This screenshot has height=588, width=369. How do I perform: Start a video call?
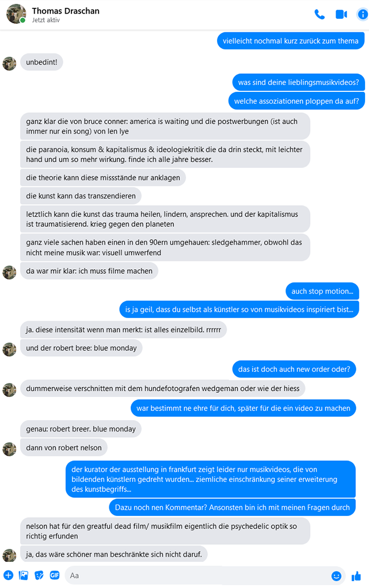point(341,14)
